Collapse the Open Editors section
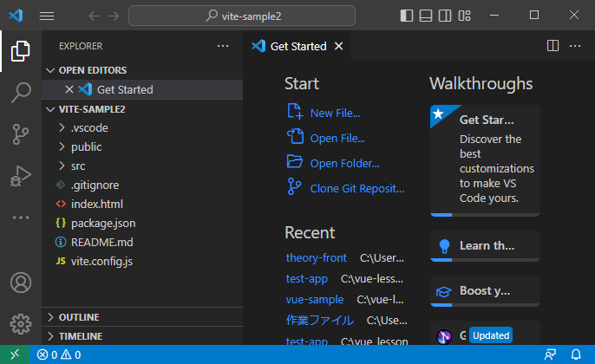 point(142,70)
